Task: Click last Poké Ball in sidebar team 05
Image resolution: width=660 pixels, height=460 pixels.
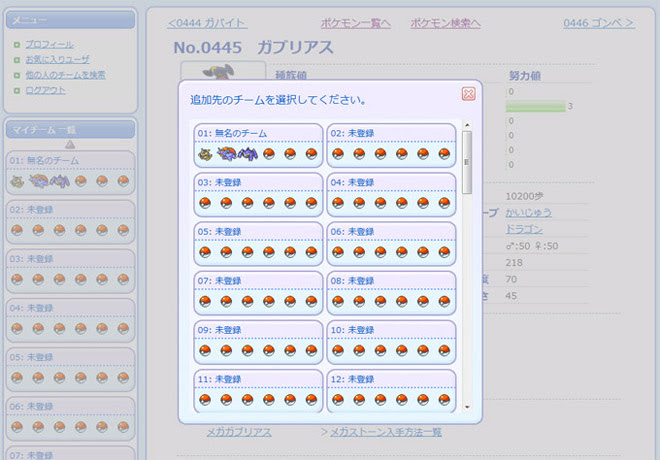Action: coord(123,378)
